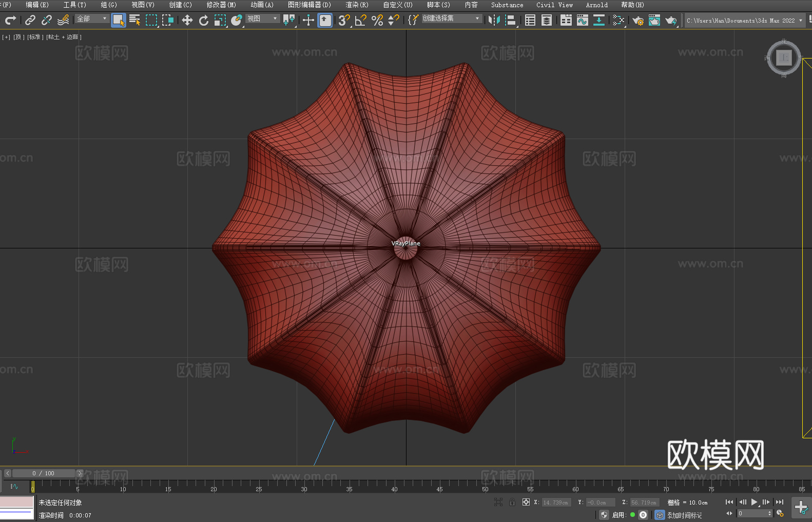Open the Arnold menu
Viewport: 812px width, 522px height.
click(x=596, y=5)
